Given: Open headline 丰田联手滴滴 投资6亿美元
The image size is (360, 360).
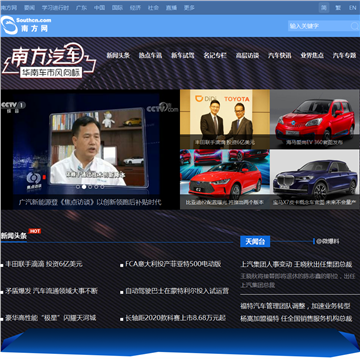Looking at the screenshot, I should 44,264.
